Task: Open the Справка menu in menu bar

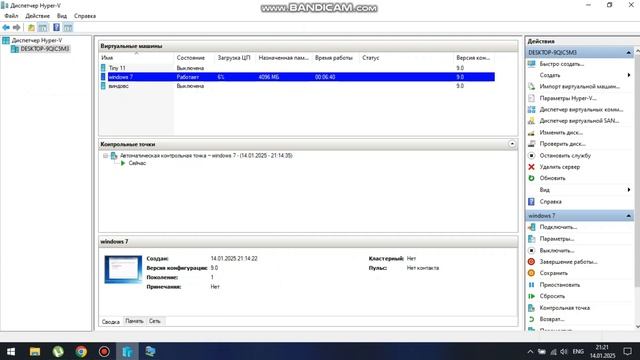Action: tap(85, 16)
